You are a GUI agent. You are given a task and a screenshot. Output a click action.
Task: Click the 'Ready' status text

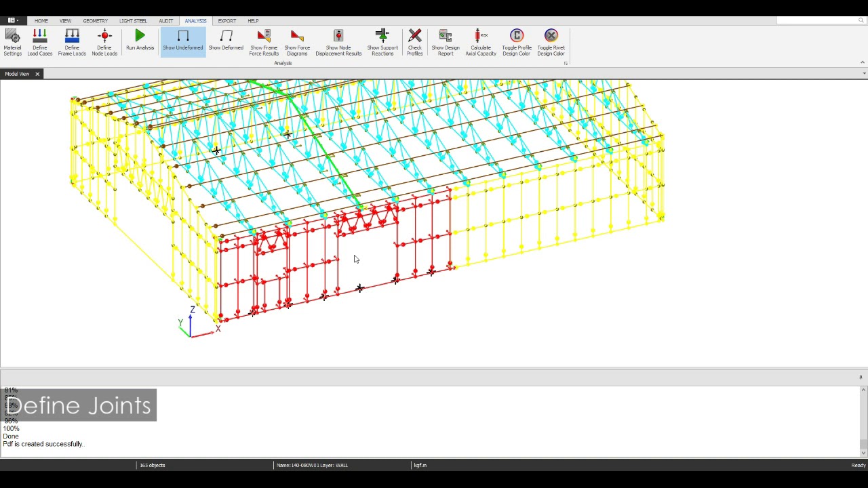pos(859,465)
